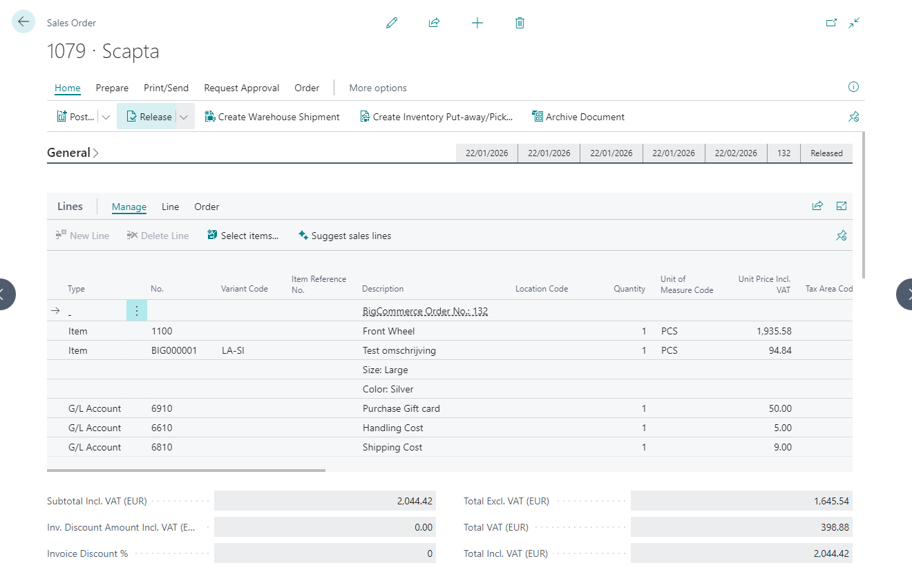Click the vertical page scrollbar

point(864,204)
